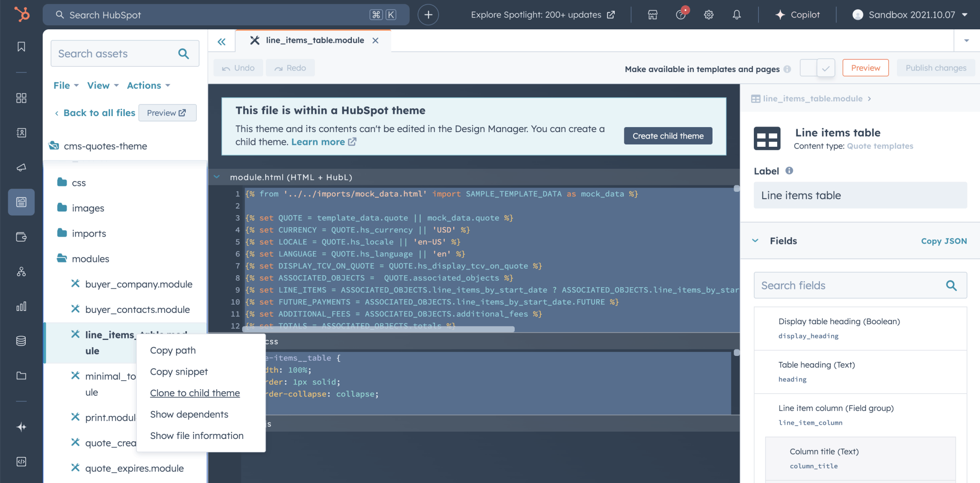Open the workspaces grid icon in sidebar

pos(21,98)
